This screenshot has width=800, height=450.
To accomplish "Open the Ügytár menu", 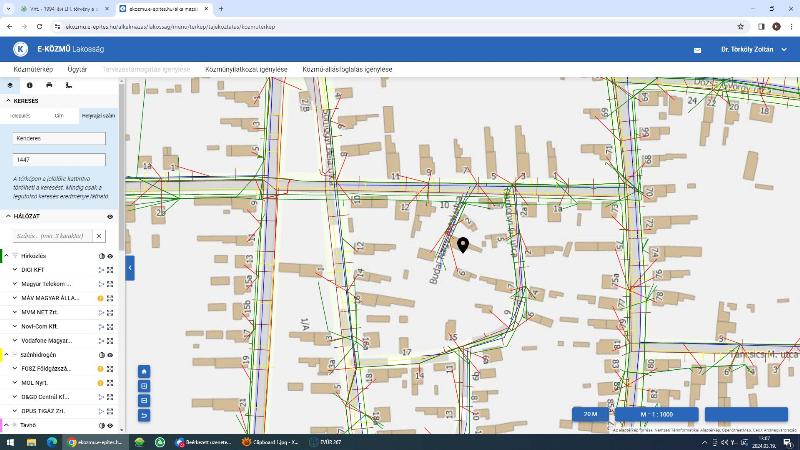I will [77, 69].
